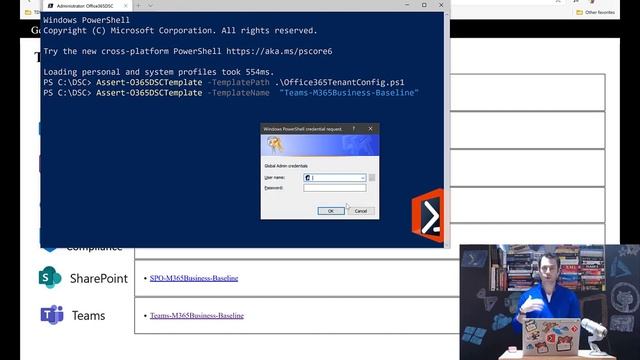
Task: Click the "Teams" label in browser page
Action: coord(89,316)
